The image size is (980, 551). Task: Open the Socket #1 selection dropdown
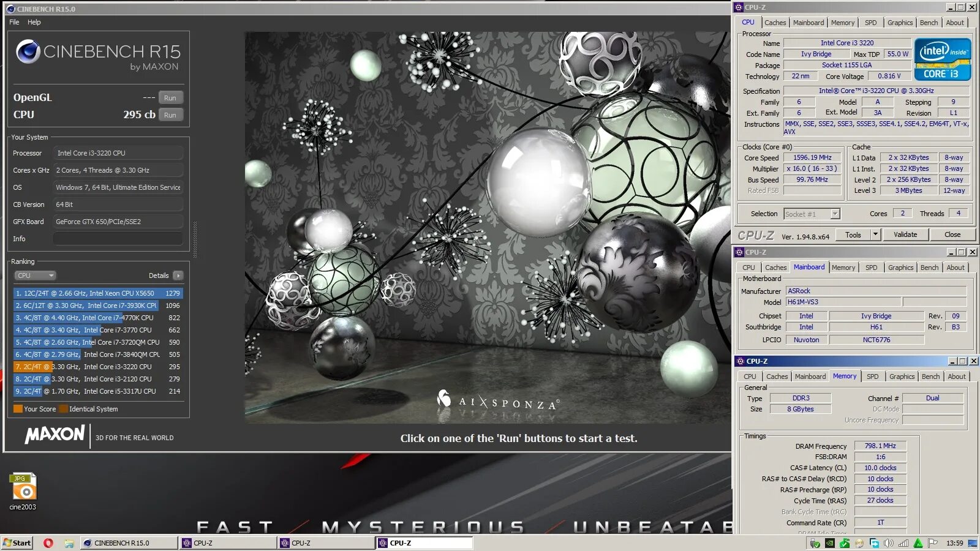point(812,214)
